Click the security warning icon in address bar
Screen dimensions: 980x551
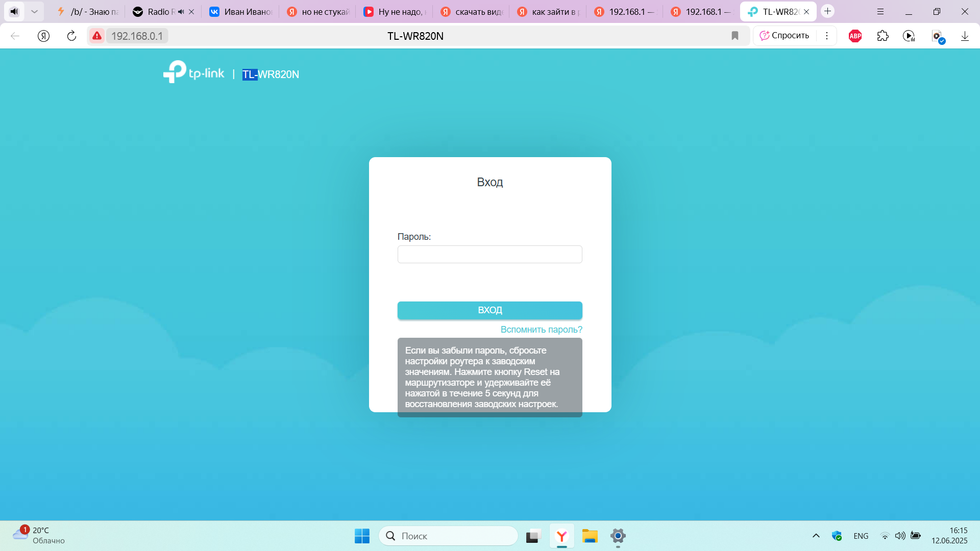pos(97,36)
